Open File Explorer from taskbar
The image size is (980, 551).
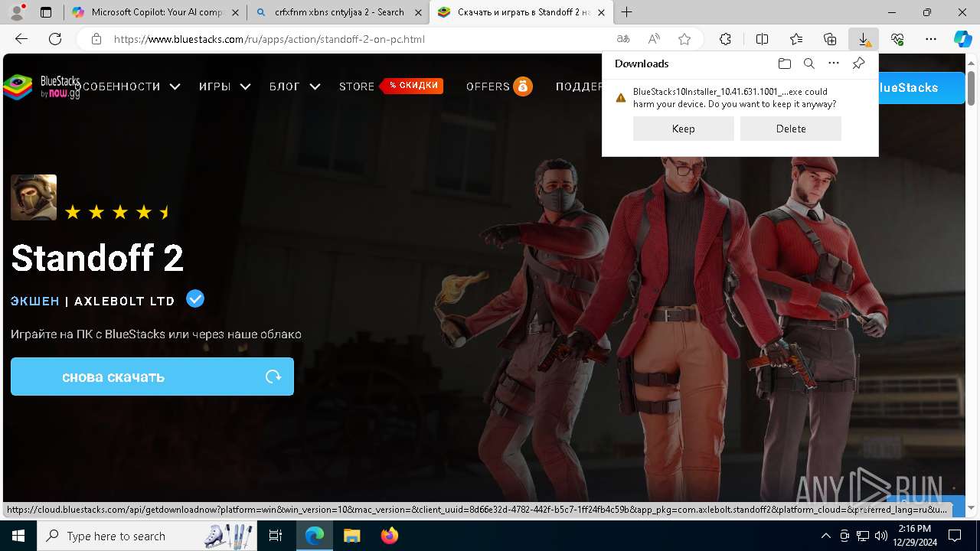[351, 536]
